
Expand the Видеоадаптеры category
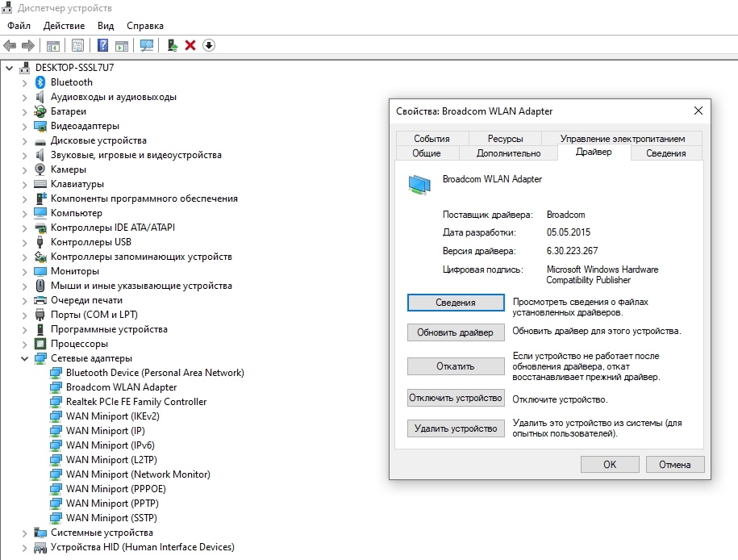point(24,126)
